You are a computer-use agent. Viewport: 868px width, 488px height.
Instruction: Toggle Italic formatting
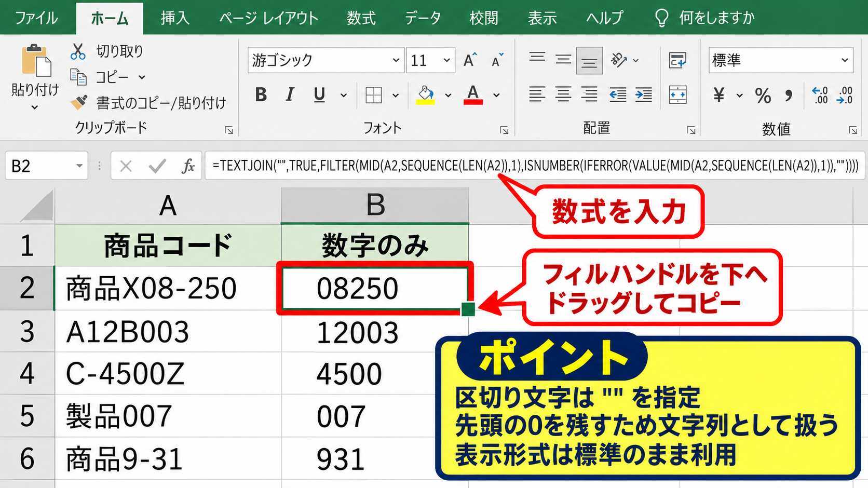[x=290, y=95]
